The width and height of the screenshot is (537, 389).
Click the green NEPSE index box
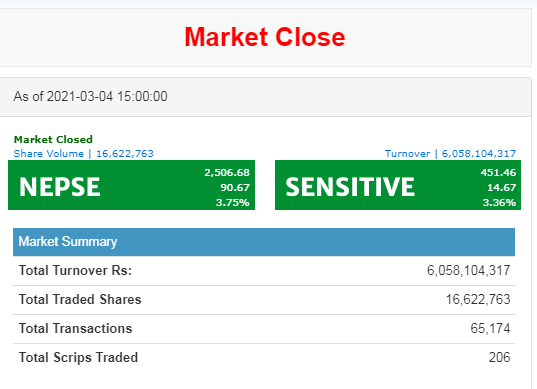(x=132, y=185)
